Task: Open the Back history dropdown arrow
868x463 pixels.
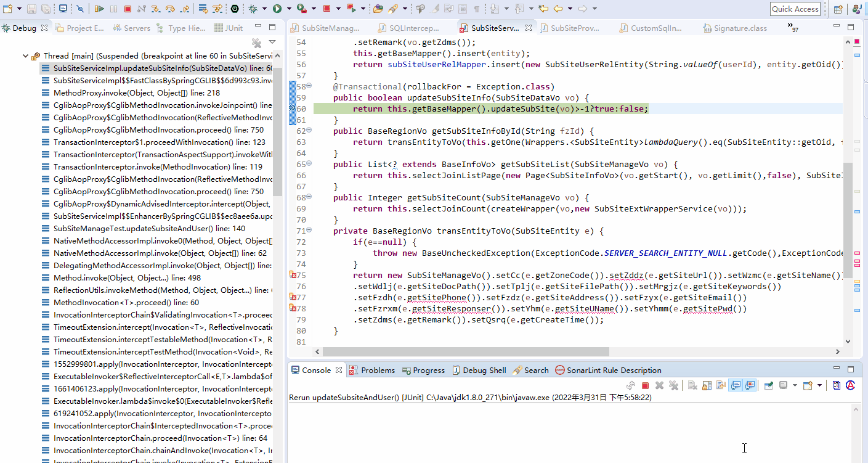Action: [x=570, y=9]
